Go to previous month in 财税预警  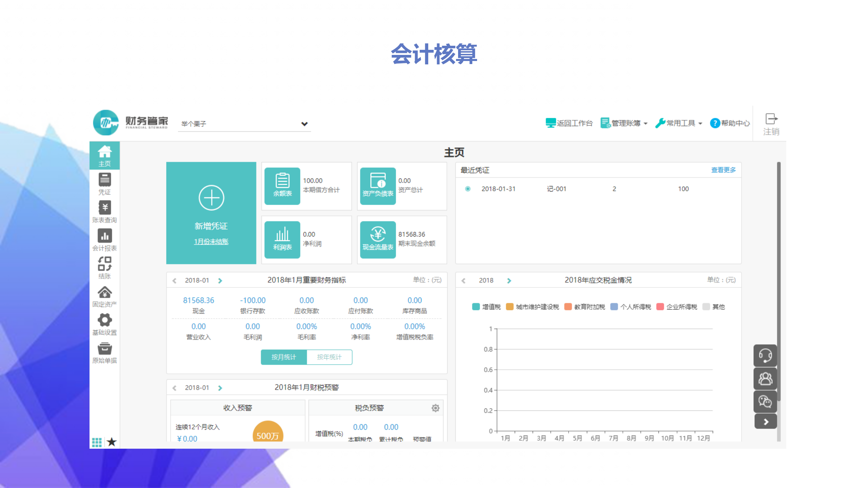(x=174, y=388)
